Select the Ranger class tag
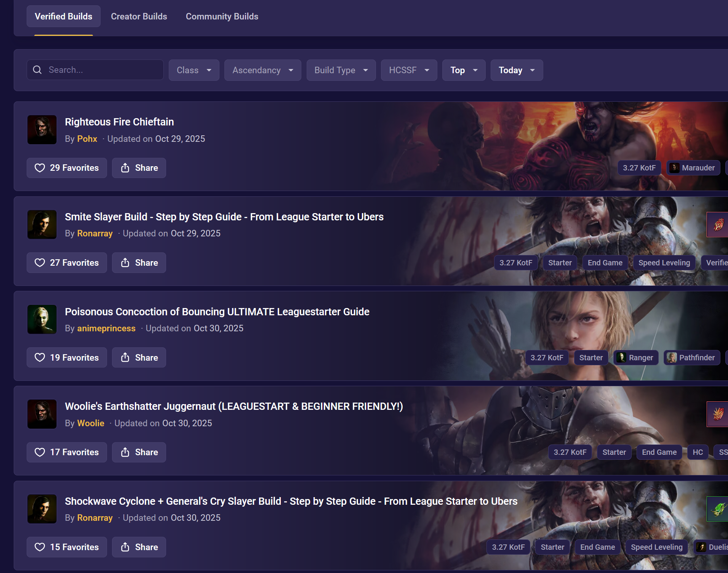728x573 pixels. pyautogui.click(x=636, y=358)
